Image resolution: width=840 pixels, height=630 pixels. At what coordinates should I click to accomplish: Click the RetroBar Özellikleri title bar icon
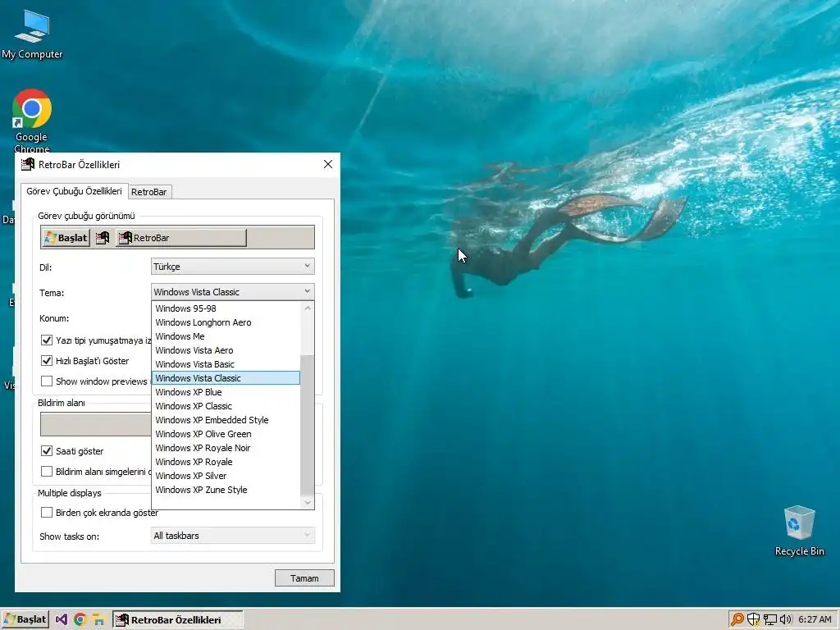click(27, 164)
